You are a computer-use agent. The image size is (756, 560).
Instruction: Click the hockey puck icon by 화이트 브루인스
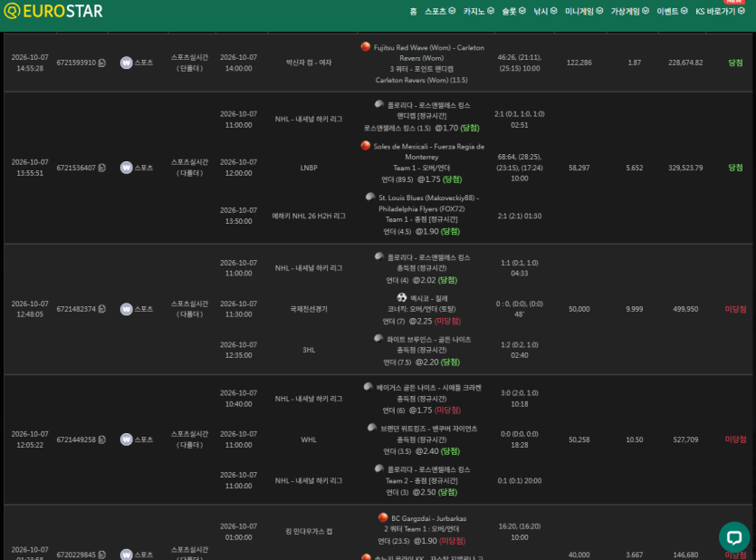pyautogui.click(x=378, y=339)
